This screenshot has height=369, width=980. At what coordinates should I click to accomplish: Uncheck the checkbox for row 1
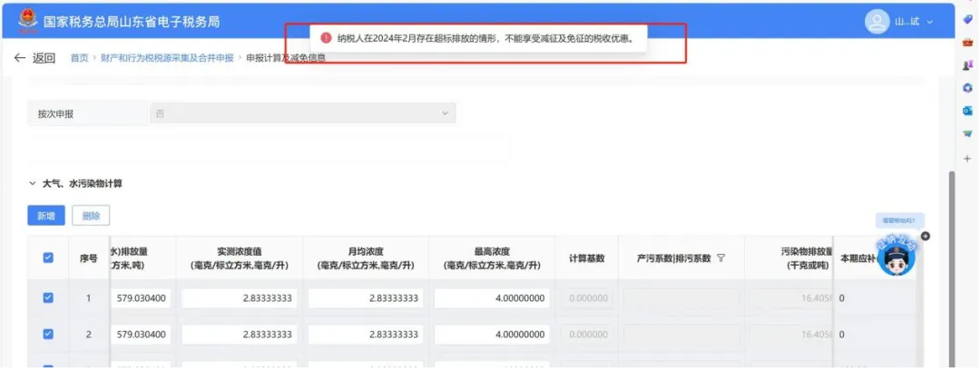[x=48, y=297]
